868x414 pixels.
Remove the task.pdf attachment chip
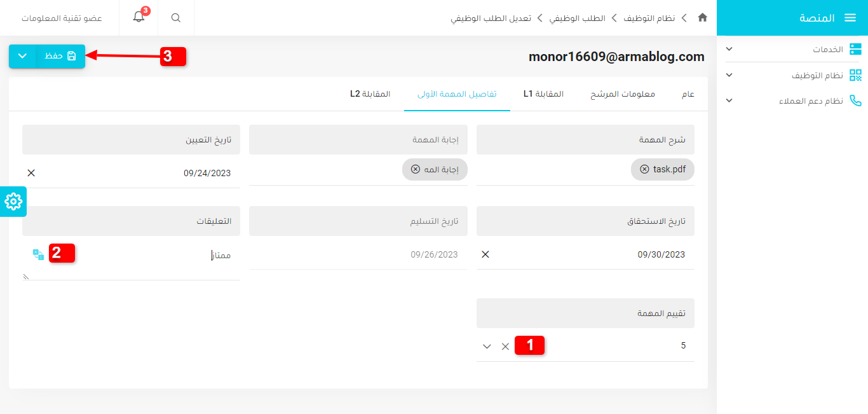point(644,169)
